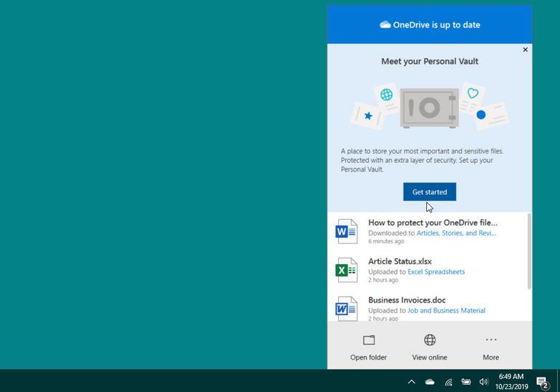560x392 pixels.
Task: Open the More ellipsis menu
Action: pyautogui.click(x=491, y=340)
